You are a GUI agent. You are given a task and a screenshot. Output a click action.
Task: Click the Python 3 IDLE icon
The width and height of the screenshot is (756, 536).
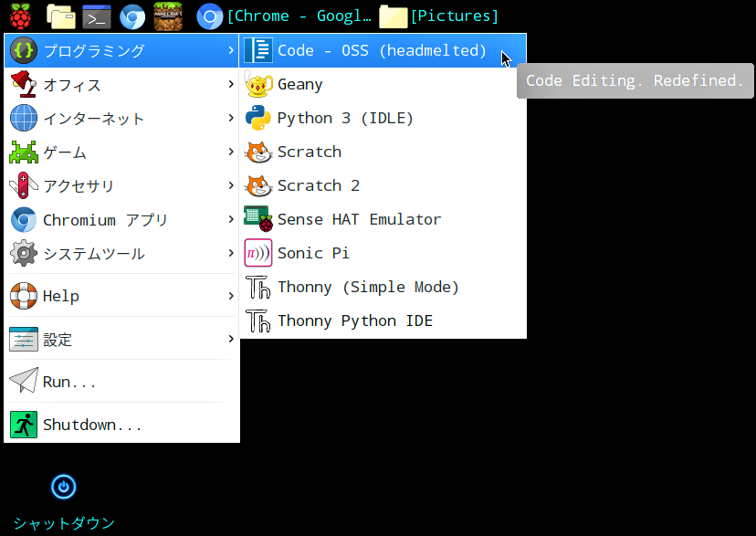[x=258, y=118]
